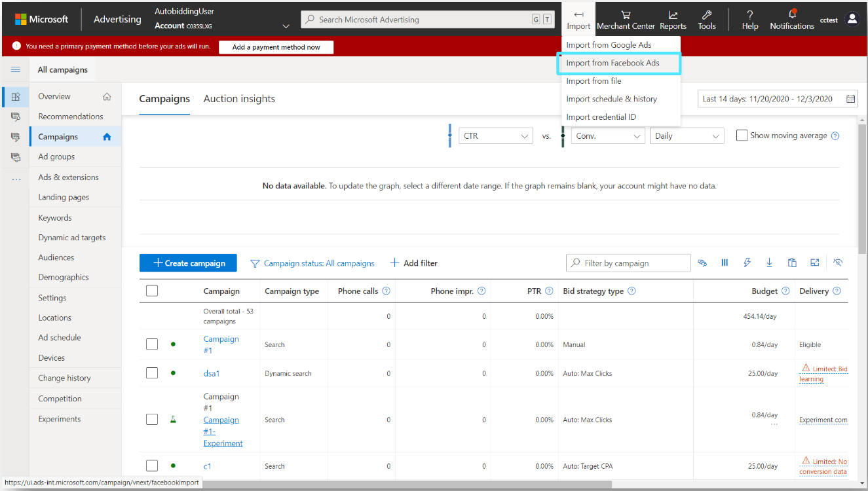Switch to the Auction insights tab
This screenshot has height=491, width=868.
tap(239, 99)
